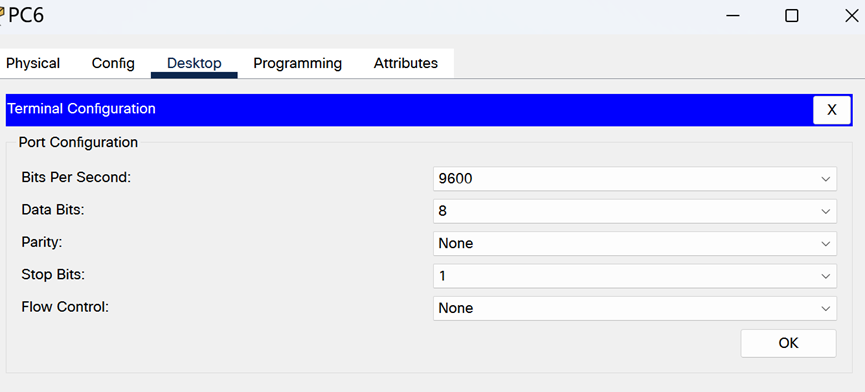Open the Config tab

coord(113,63)
